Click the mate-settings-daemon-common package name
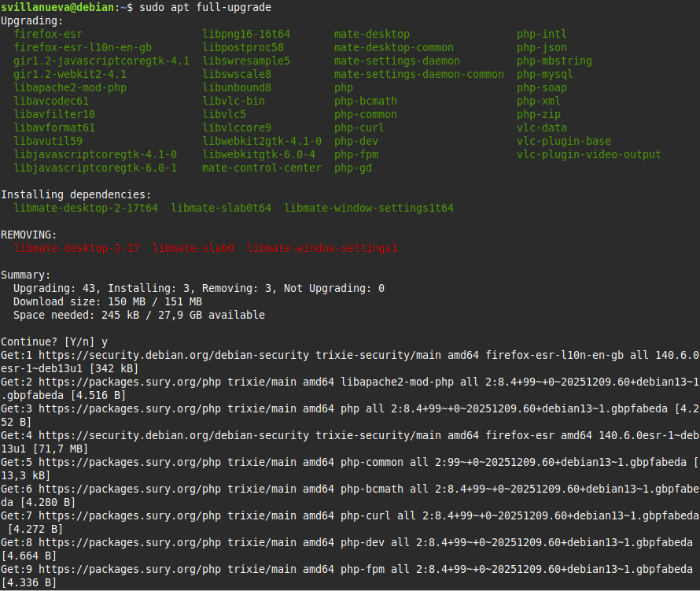 (418, 74)
